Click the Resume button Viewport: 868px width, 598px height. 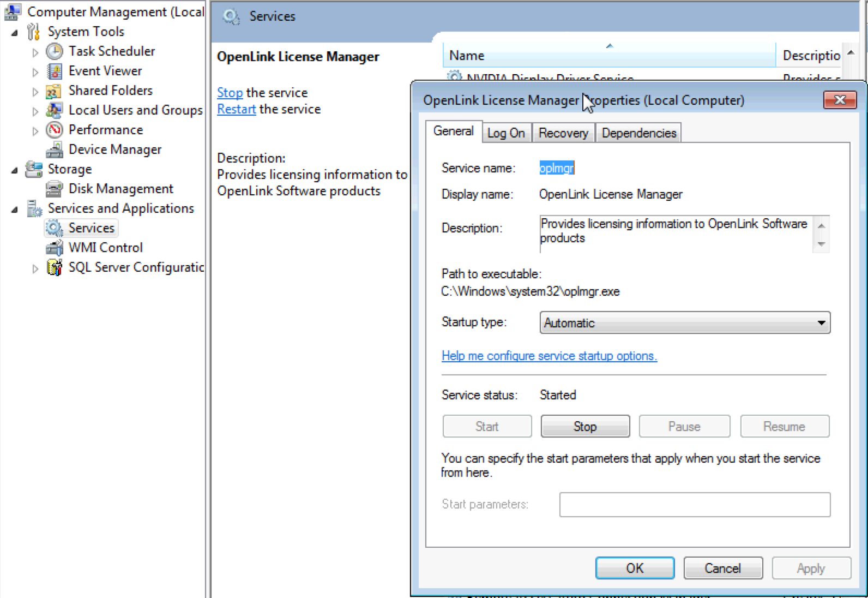click(785, 426)
